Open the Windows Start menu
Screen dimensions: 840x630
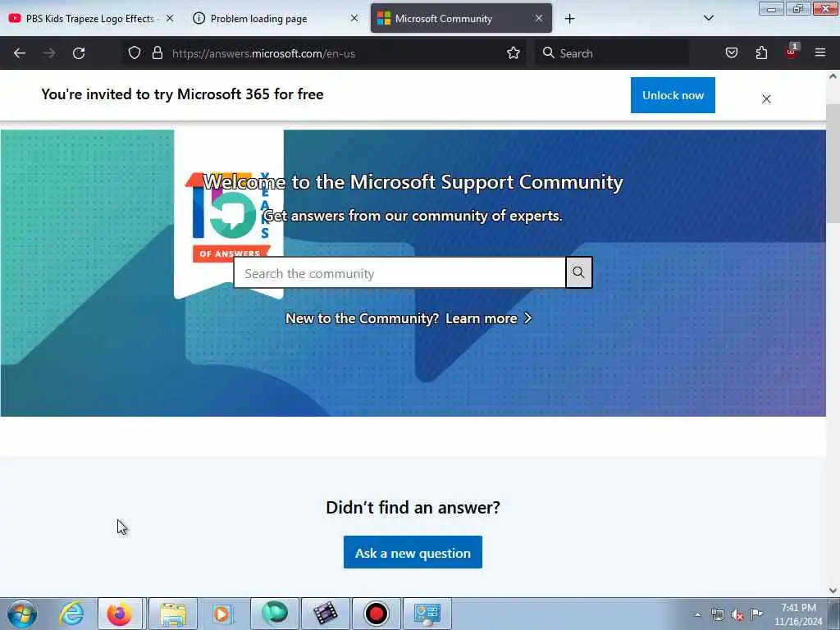[22, 614]
